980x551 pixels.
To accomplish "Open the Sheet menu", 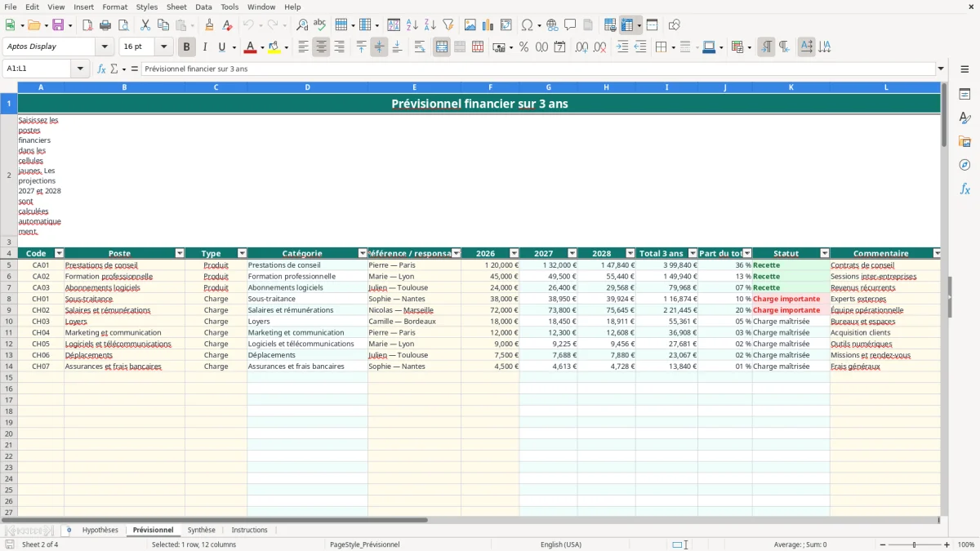I will pos(176,7).
